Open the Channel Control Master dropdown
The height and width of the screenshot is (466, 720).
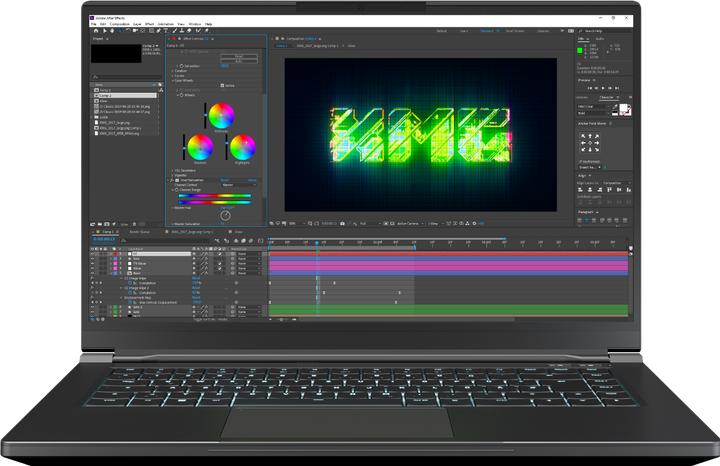click(238, 185)
